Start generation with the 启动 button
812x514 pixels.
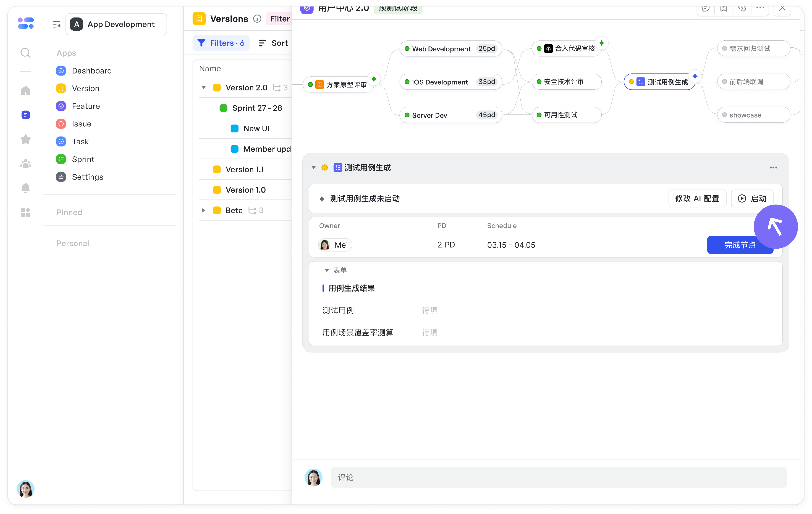(x=752, y=198)
